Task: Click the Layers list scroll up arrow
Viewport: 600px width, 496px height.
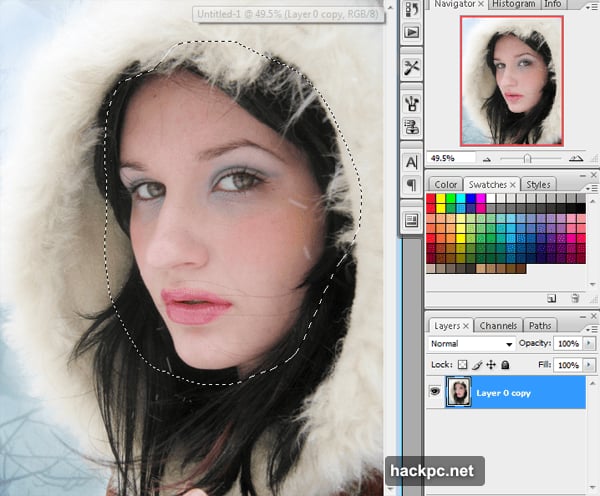Action: 593,383
